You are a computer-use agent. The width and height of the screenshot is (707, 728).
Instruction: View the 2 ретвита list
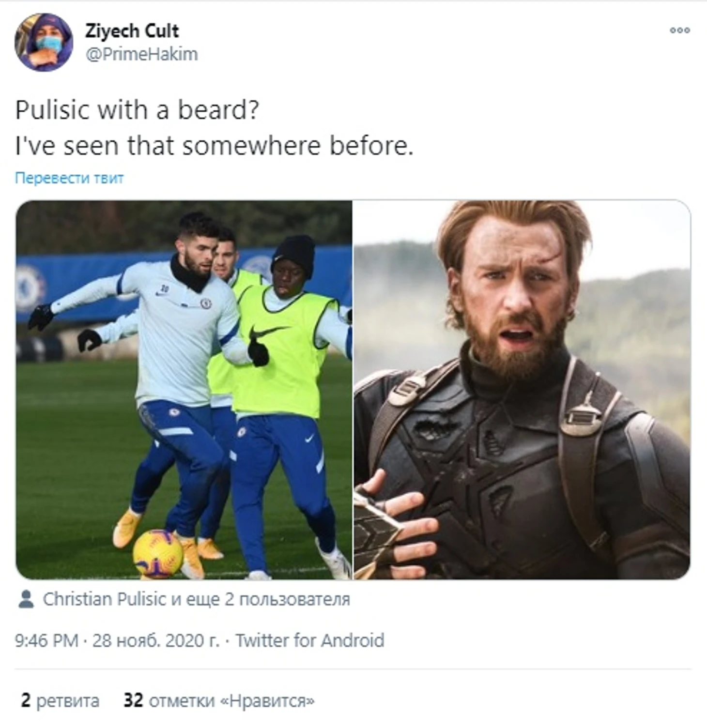60,700
